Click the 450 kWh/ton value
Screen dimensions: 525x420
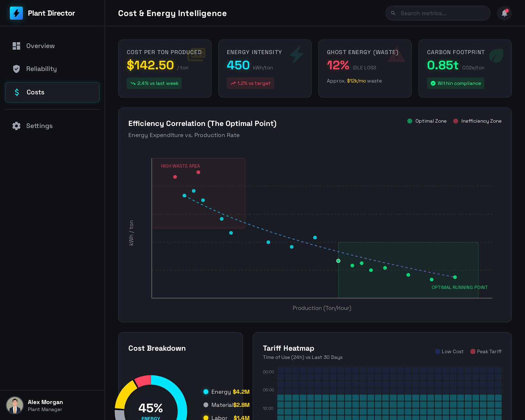(x=238, y=65)
